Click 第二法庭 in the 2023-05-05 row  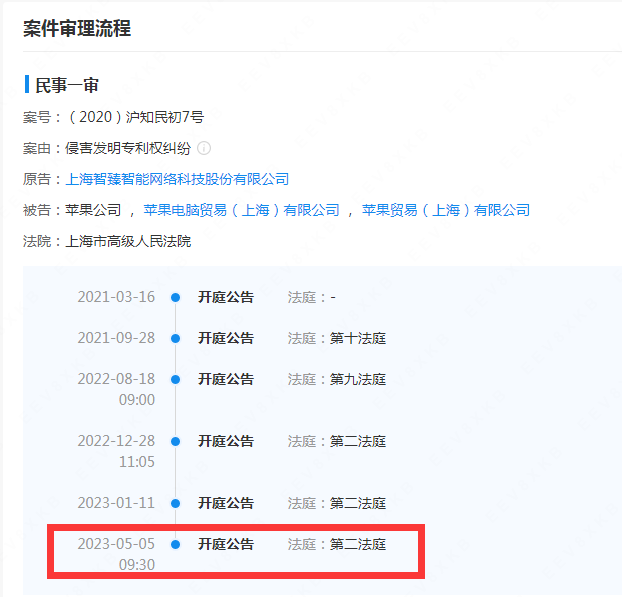point(358,544)
